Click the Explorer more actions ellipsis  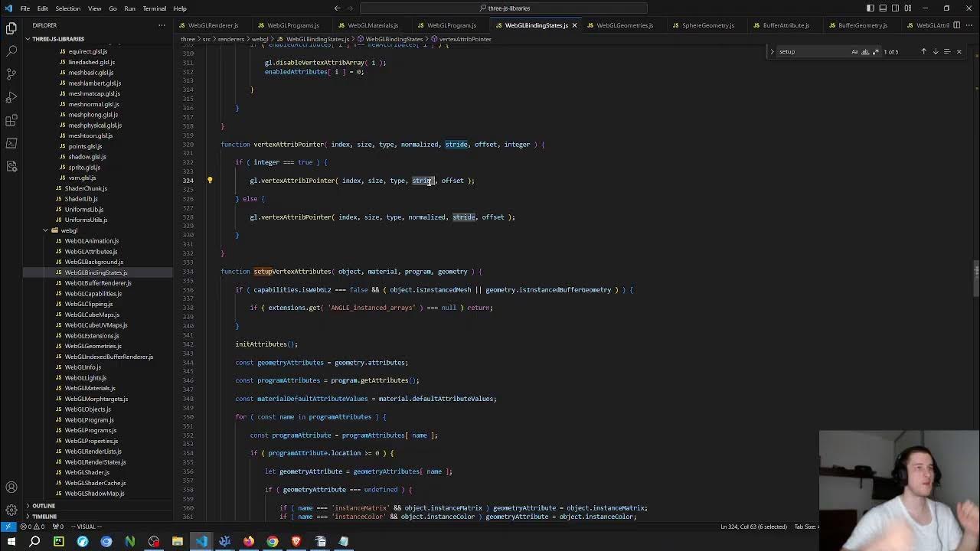(162, 25)
